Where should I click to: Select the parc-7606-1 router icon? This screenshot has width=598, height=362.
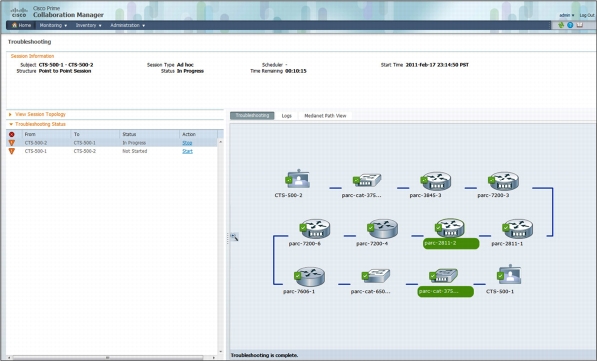point(310,277)
